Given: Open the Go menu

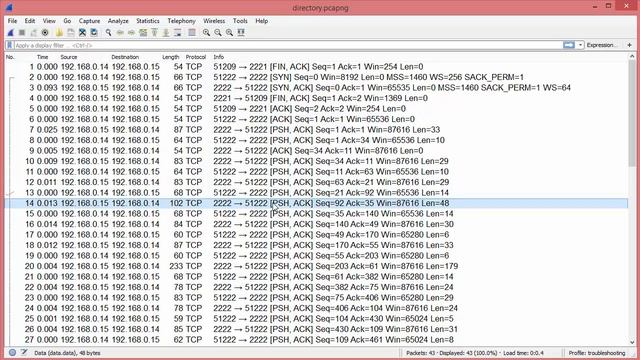Looking at the screenshot, I should click(67, 21).
